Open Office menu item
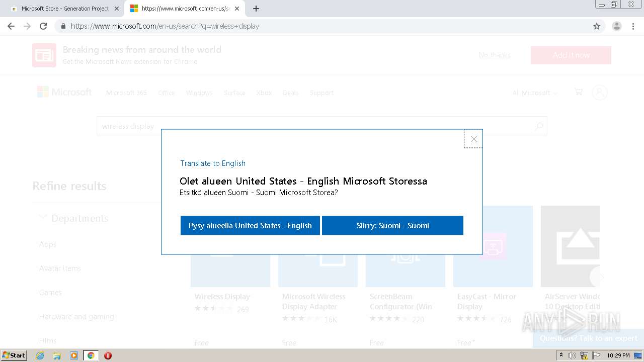Screen dimensions: 644x362 [x=167, y=93]
